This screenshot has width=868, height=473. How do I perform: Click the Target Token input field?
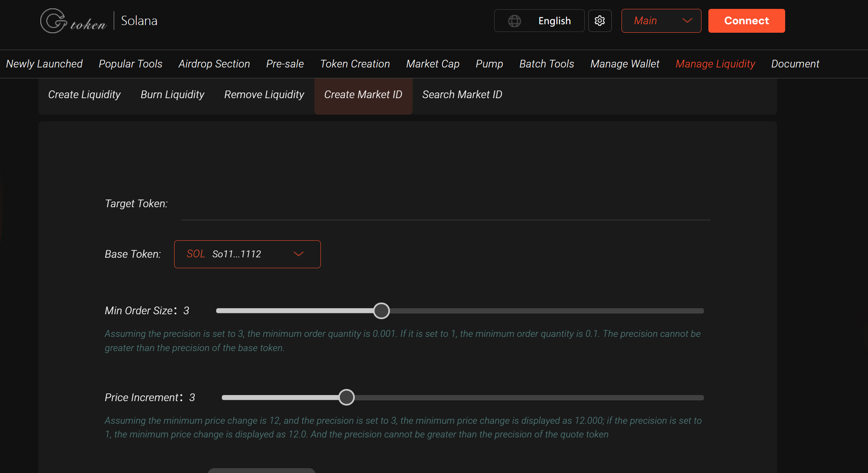(445, 210)
